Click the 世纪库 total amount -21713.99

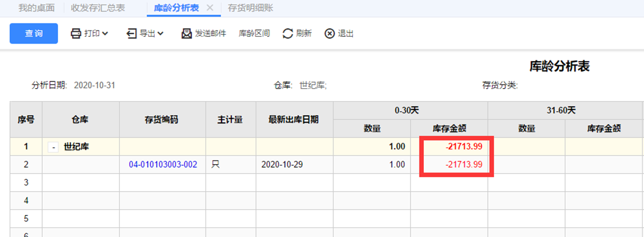tap(464, 146)
